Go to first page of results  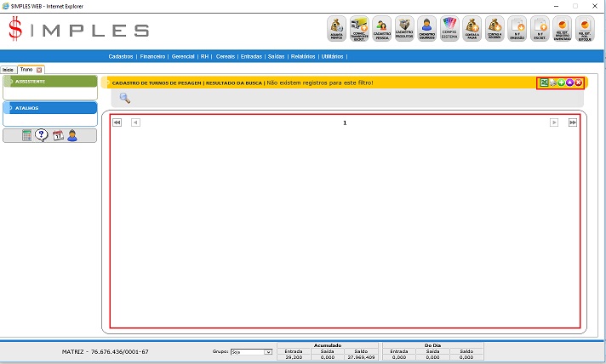tap(117, 122)
